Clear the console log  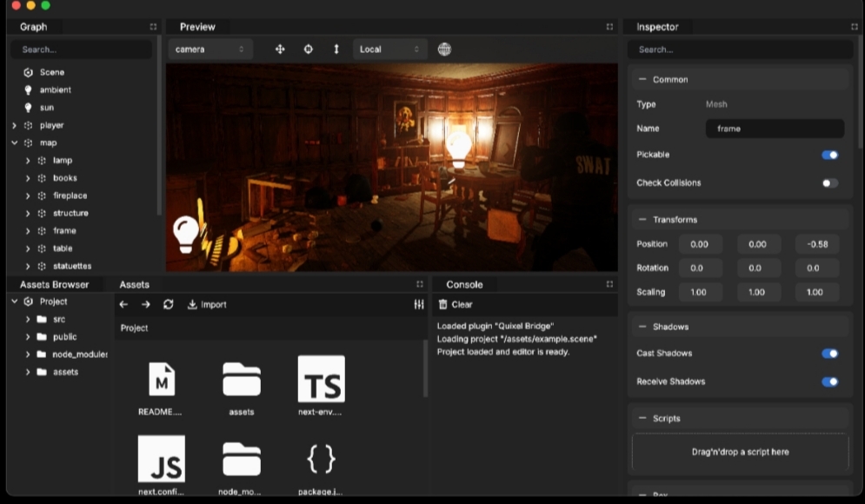[x=456, y=304]
